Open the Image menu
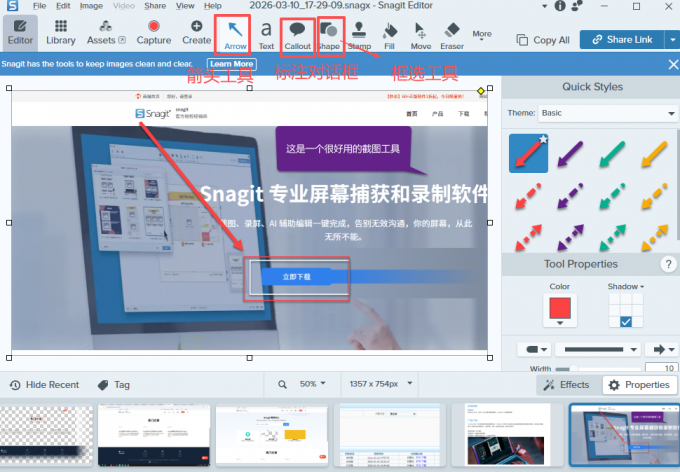Viewport: 680px width, 472px height. pos(91,6)
